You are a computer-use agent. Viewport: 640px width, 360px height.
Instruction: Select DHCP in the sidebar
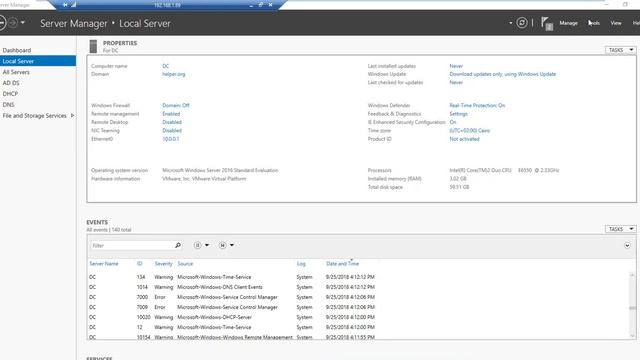pyautogui.click(x=10, y=94)
